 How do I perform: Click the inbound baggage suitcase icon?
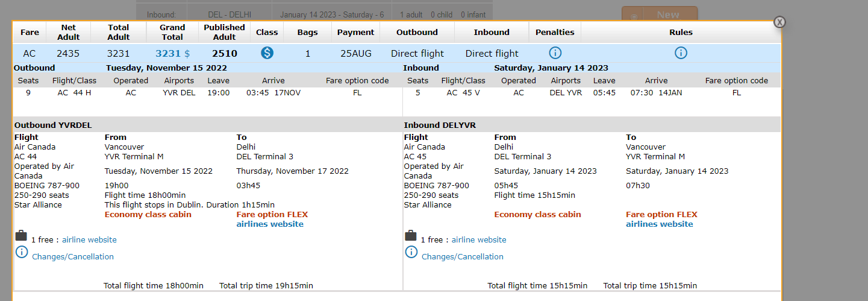point(411,236)
